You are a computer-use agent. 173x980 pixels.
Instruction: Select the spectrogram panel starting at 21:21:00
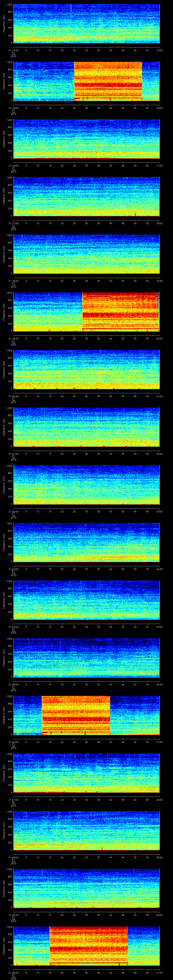click(x=86, y=427)
